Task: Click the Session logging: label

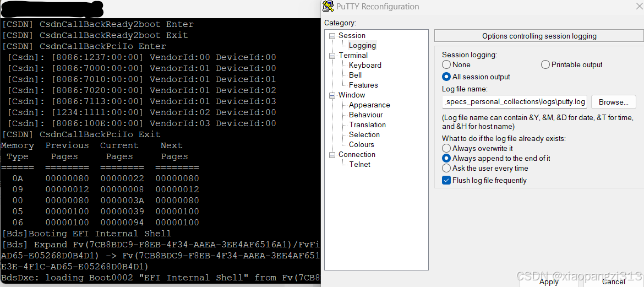Action: click(470, 55)
